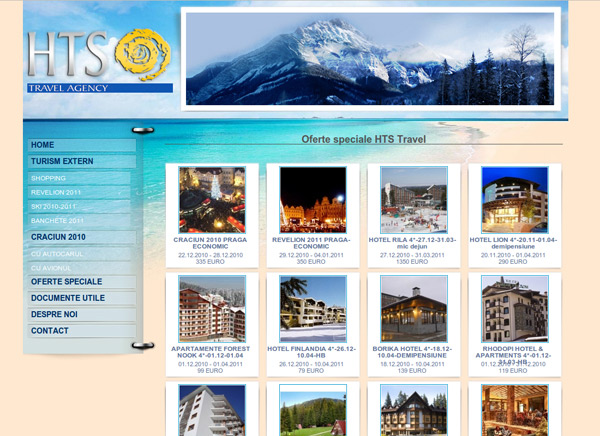The width and height of the screenshot is (600, 436).
Task: Open the HOME menu item
Action: click(x=82, y=145)
